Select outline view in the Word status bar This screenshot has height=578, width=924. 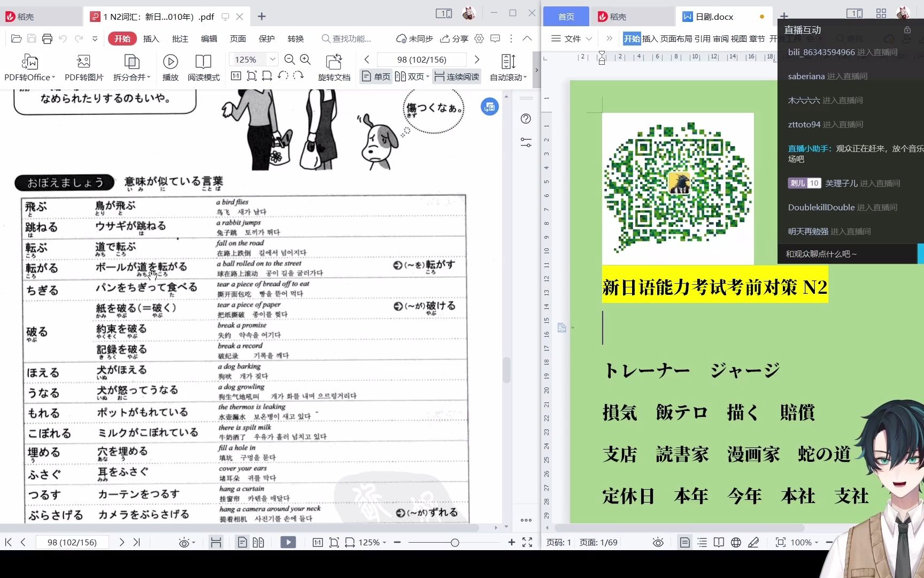(702, 542)
